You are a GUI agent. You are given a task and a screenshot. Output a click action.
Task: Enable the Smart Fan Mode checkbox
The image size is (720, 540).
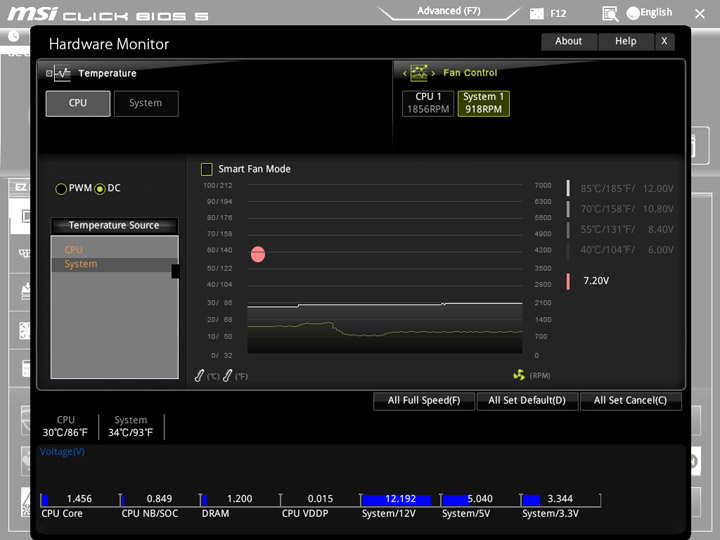coord(207,169)
